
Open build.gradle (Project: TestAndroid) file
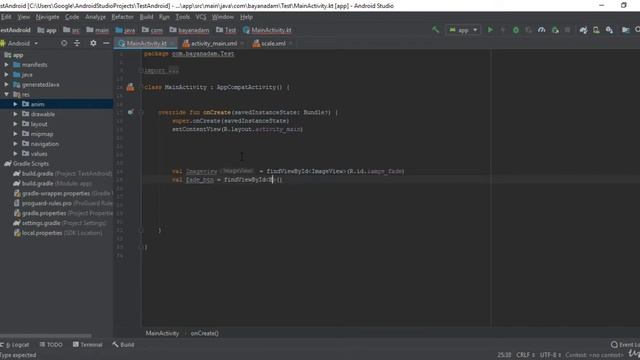point(62,173)
